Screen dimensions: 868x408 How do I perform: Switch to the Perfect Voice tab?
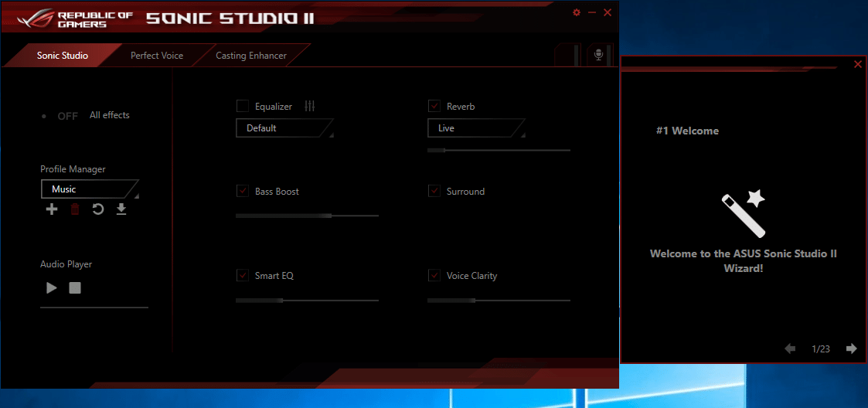coord(157,56)
